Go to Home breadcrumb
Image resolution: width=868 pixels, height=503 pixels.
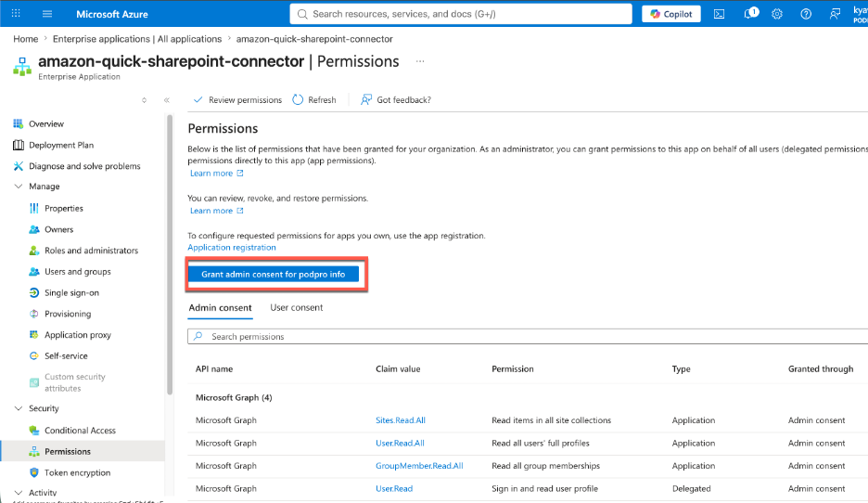coord(25,39)
